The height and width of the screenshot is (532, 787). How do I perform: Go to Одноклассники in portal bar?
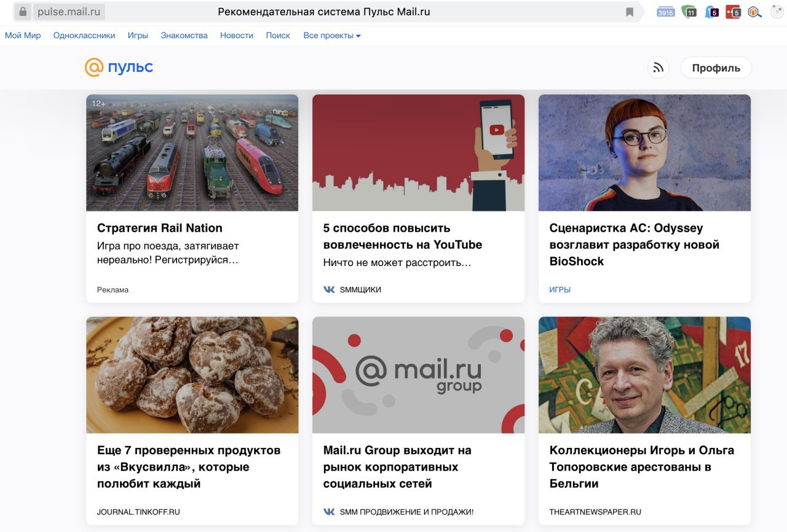pyautogui.click(x=84, y=36)
